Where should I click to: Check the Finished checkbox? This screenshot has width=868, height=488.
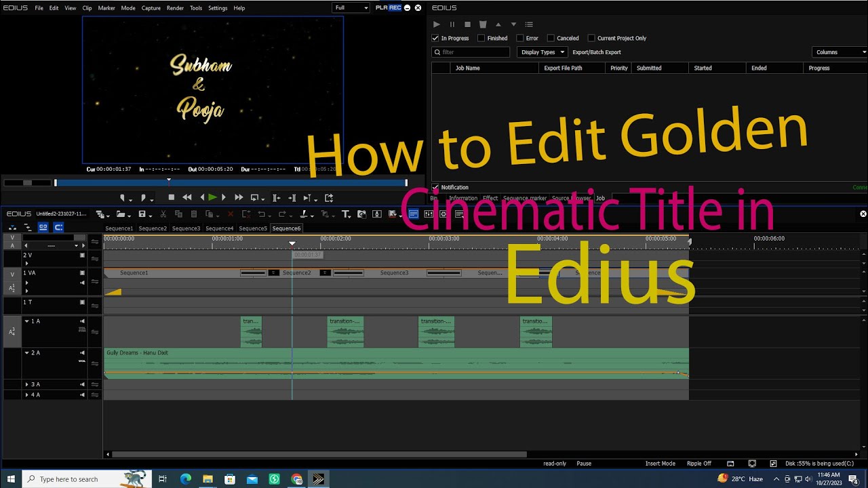pyautogui.click(x=481, y=38)
